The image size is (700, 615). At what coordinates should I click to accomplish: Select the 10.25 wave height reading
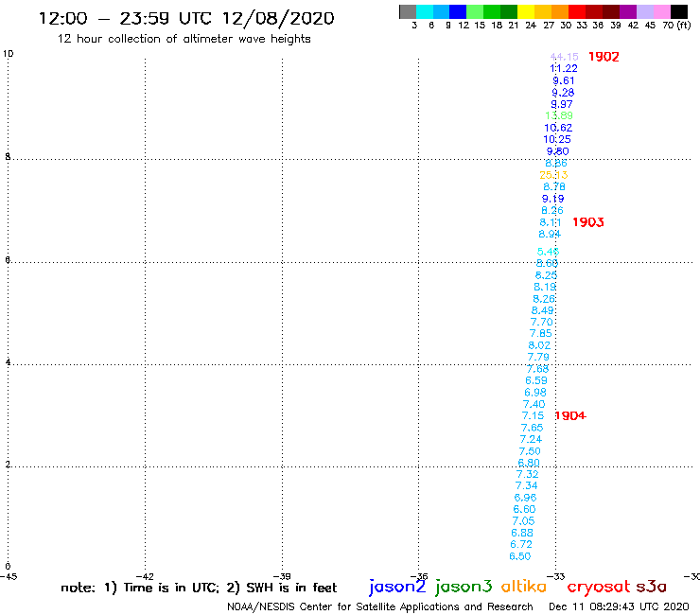pyautogui.click(x=557, y=139)
